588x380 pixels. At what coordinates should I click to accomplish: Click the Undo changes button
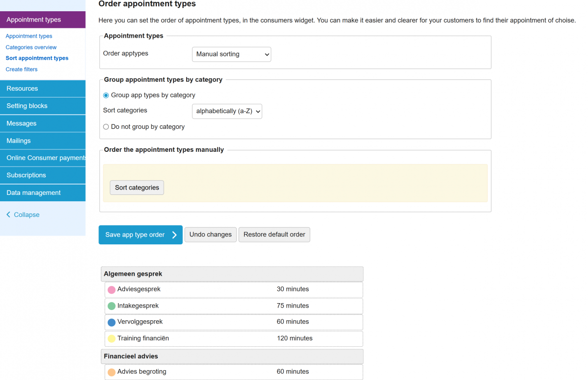point(210,235)
